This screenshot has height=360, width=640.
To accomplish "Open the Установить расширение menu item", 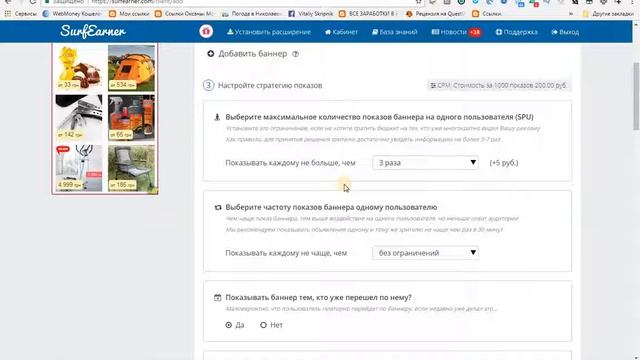I will coord(269,32).
